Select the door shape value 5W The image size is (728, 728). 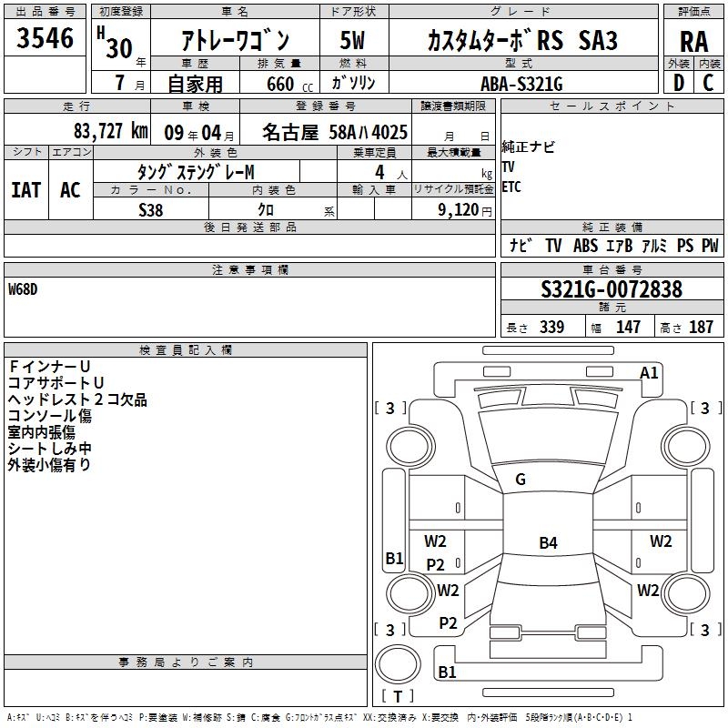352,40
